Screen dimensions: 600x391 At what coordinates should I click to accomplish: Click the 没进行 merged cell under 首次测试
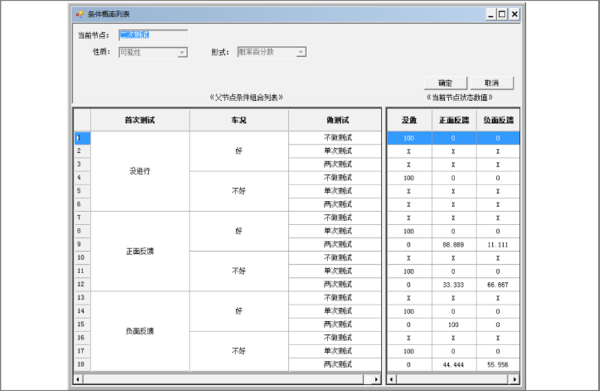pyautogui.click(x=140, y=171)
